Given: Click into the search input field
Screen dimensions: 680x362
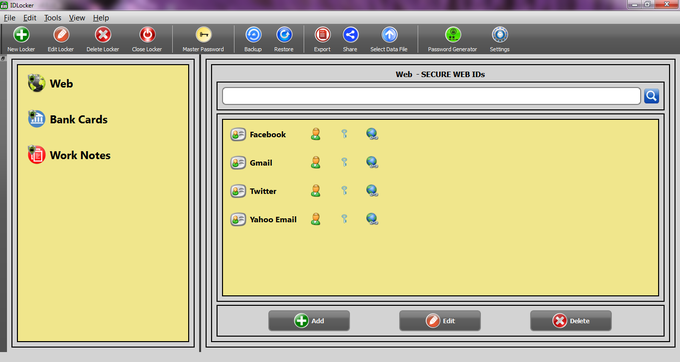Looking at the screenshot, I should (432, 96).
